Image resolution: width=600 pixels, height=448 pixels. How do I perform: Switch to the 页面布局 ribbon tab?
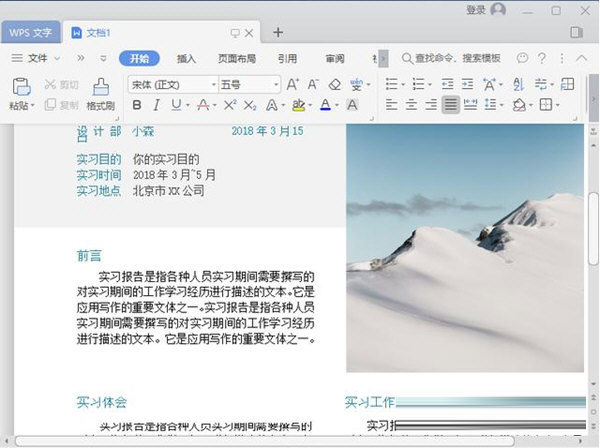click(237, 58)
